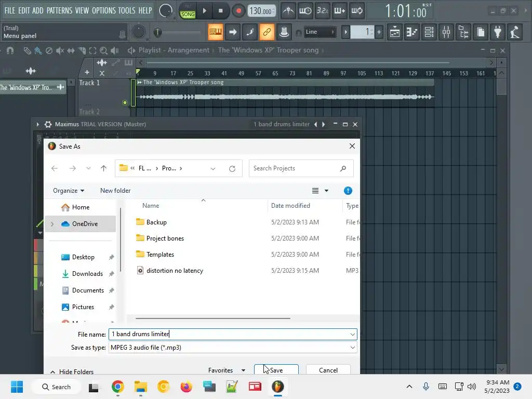Stop playback with the Stop button
The image size is (532, 399).
[x=220, y=11]
